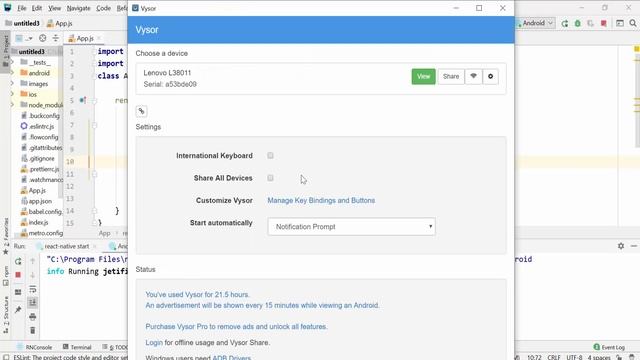The image size is (640, 360).
Task: Click the Debug bug icon in toolbar
Action: (578, 23)
